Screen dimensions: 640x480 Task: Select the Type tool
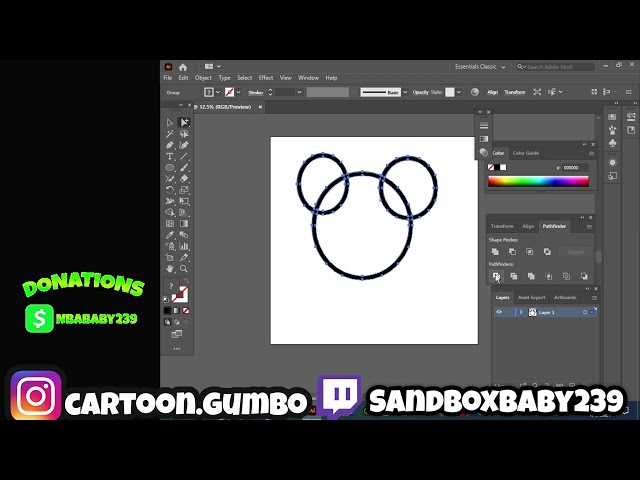point(170,156)
